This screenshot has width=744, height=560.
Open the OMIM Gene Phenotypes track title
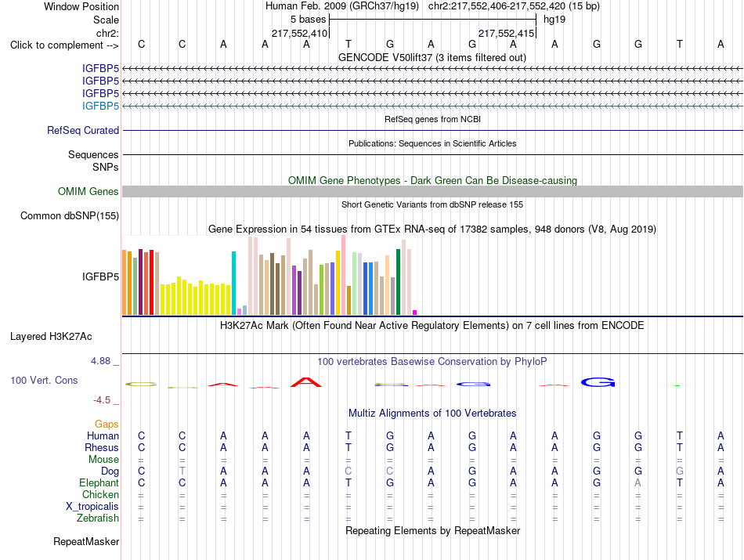(x=432, y=180)
